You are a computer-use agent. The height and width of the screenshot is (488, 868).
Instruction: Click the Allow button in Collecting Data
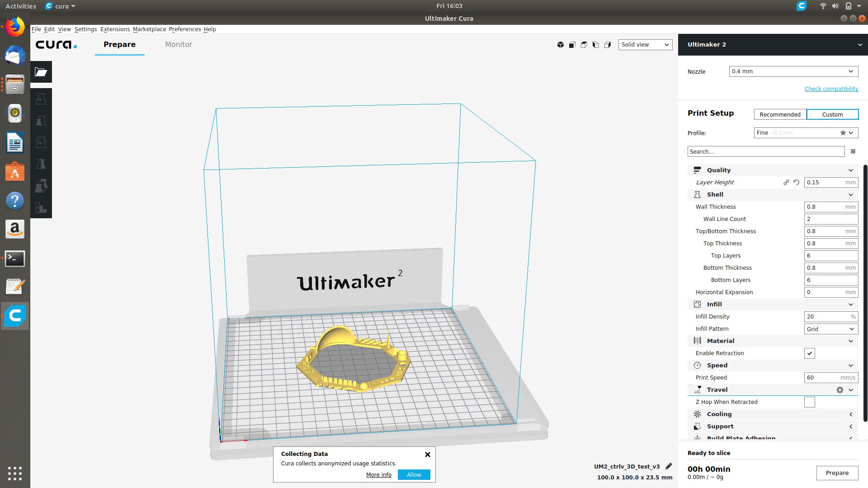coord(414,474)
